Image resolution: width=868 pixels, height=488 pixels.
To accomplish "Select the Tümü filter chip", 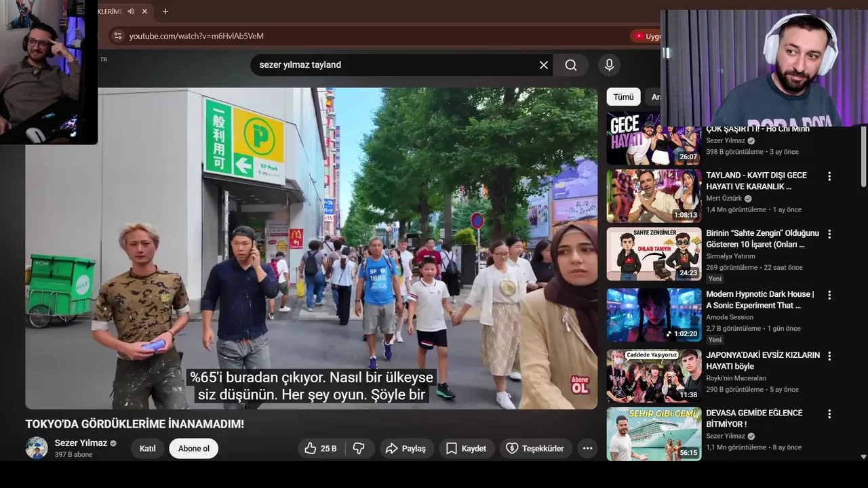I will (x=623, y=97).
